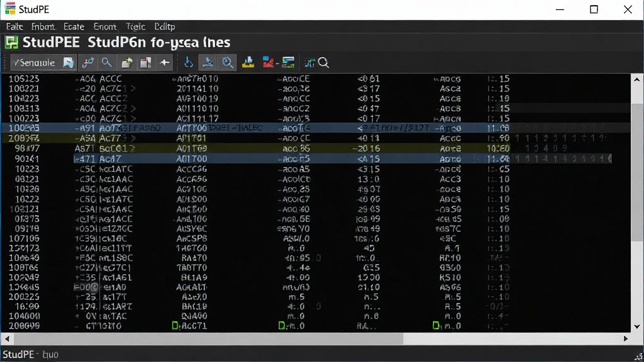Screen dimensions: 644x362
Task: Click the clock magnifier zoom icon
Action: coord(228,62)
